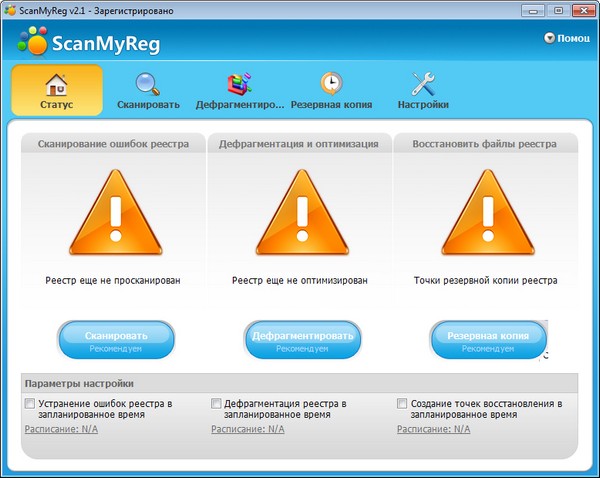This screenshot has width=600, height=478.
Task: Click the warning triangle for registry restore
Action: coord(488,213)
